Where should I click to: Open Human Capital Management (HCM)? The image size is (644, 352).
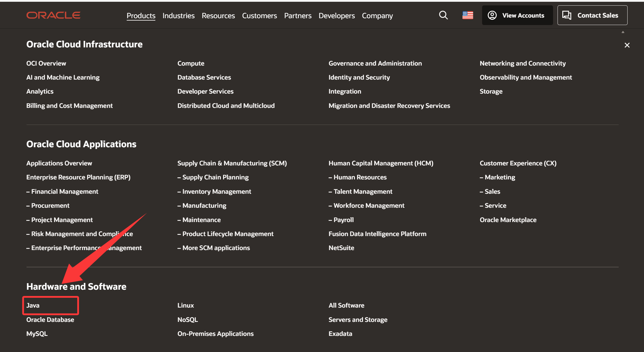click(381, 163)
